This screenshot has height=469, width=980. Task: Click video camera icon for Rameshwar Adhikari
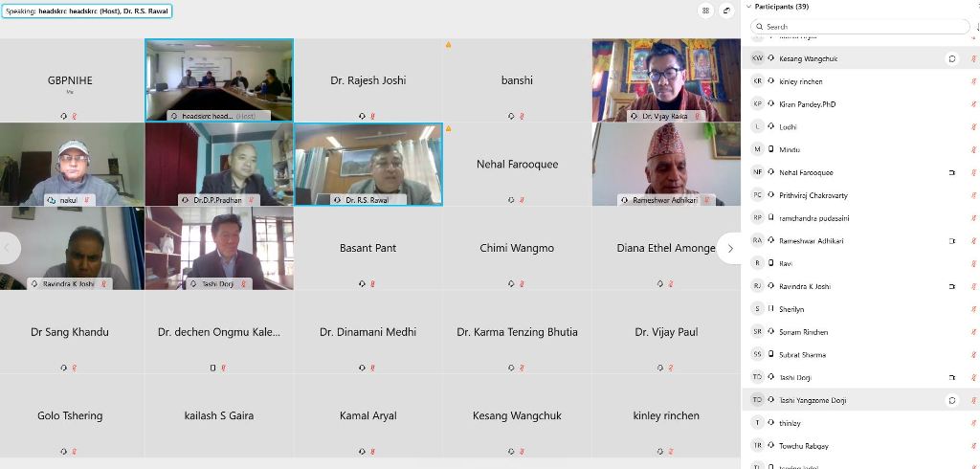coord(952,241)
